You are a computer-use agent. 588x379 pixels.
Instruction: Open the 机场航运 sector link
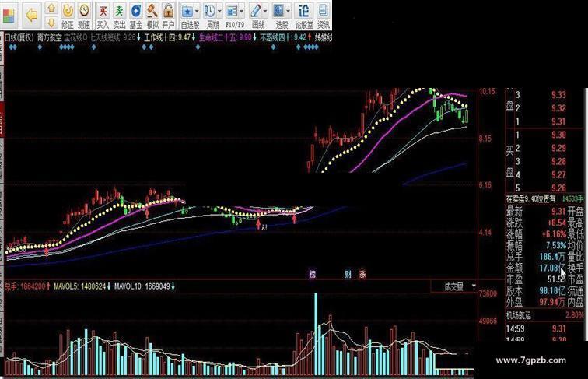[519, 316]
